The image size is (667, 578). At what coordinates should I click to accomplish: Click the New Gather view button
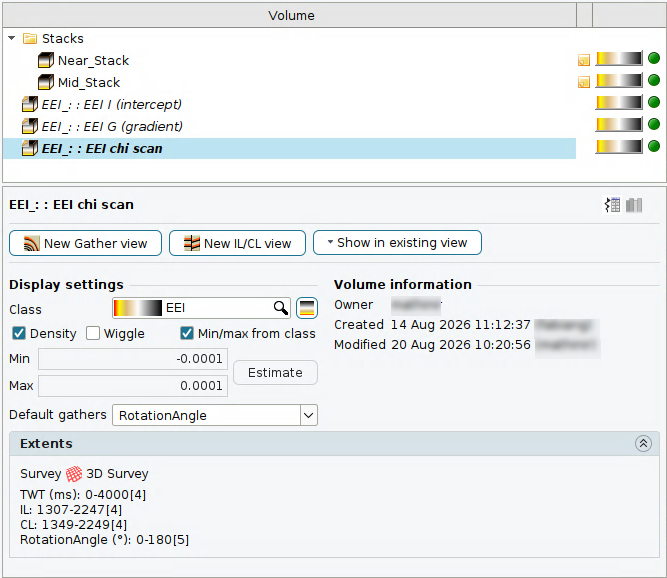point(86,243)
